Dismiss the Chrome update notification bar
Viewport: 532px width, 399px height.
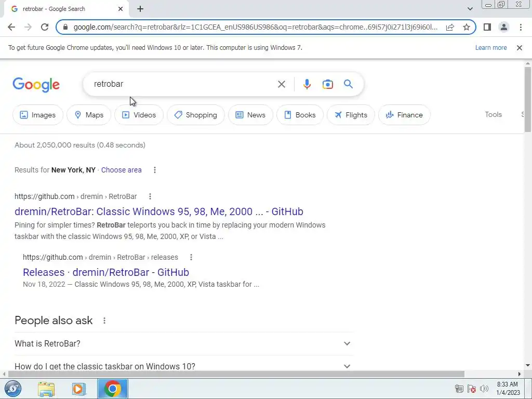click(x=519, y=48)
